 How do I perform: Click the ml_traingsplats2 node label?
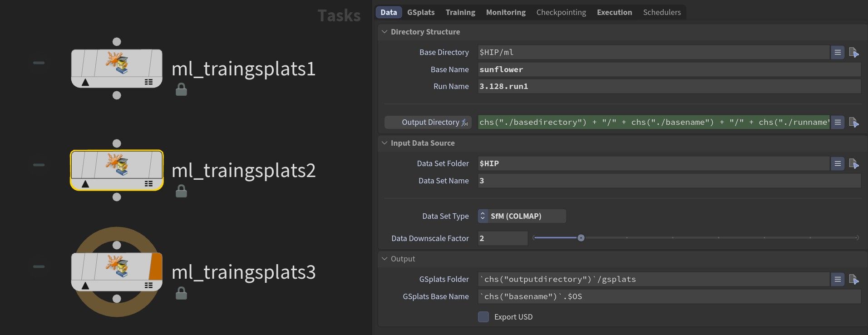pyautogui.click(x=243, y=171)
